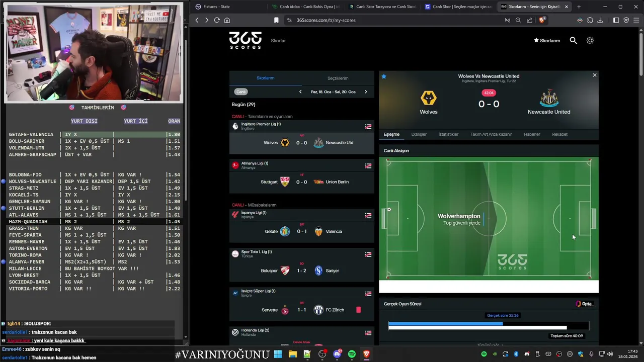Click the Opta logo
Screen dimensions: 644x362
(585, 304)
